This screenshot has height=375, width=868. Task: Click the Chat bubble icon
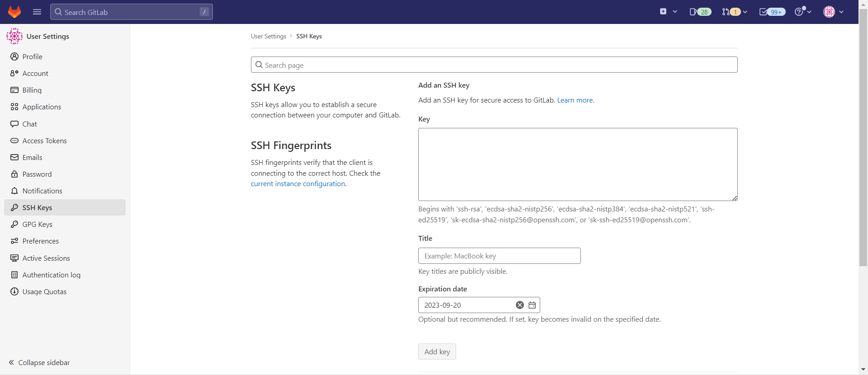(x=14, y=124)
